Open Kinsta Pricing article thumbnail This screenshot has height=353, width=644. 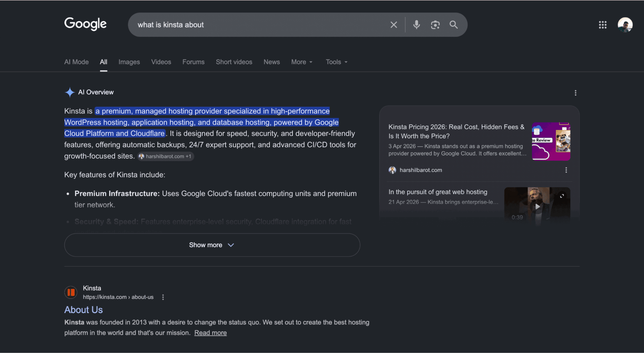pyautogui.click(x=551, y=142)
